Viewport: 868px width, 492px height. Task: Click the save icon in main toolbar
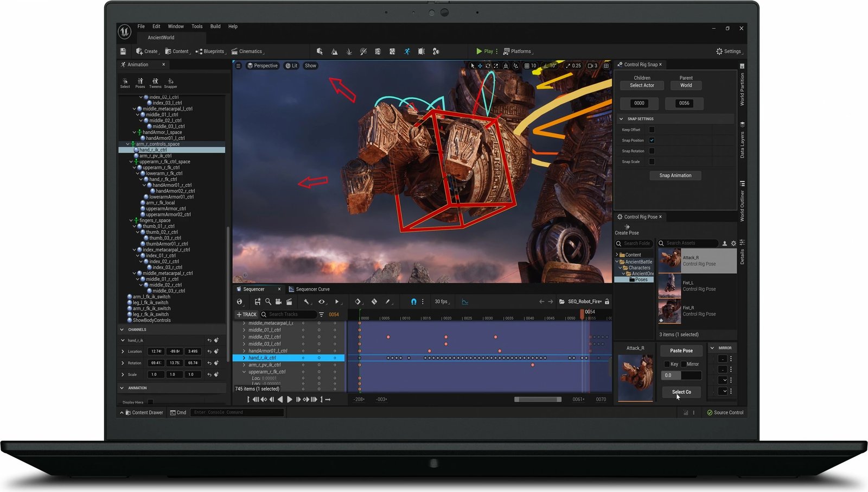123,51
